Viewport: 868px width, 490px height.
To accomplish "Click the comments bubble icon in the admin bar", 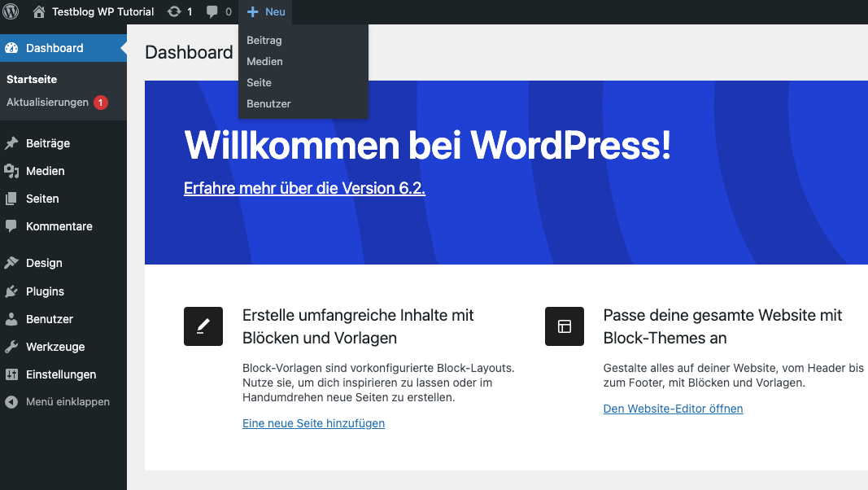I will (x=212, y=12).
